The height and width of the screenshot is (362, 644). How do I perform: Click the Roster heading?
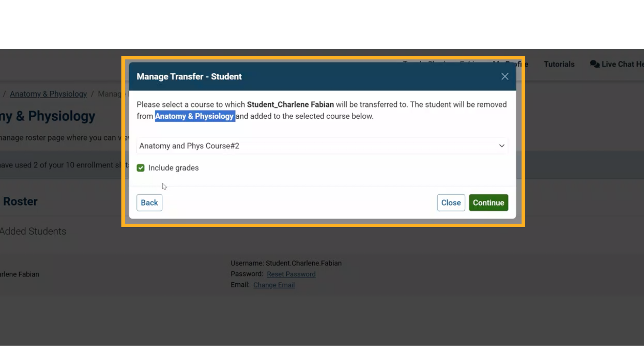click(x=20, y=201)
